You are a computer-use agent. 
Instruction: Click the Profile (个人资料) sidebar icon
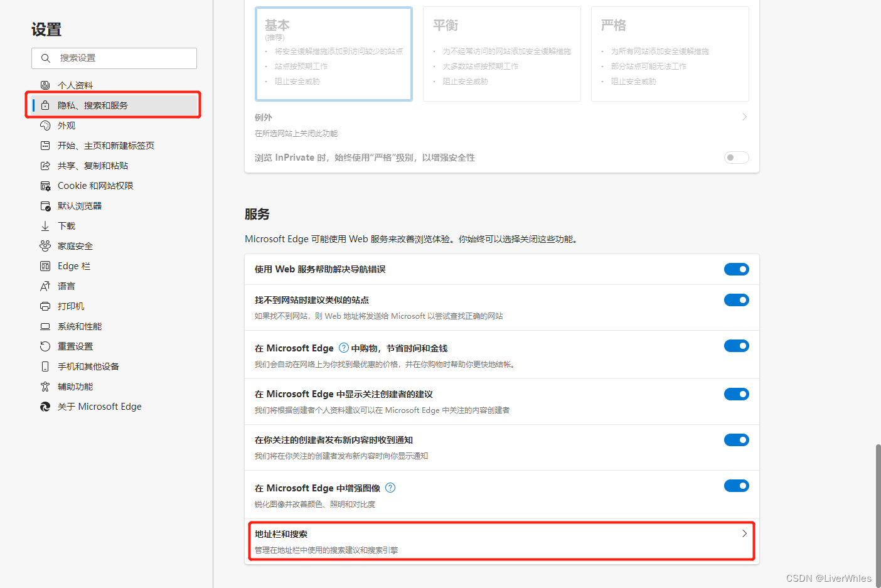pos(45,85)
